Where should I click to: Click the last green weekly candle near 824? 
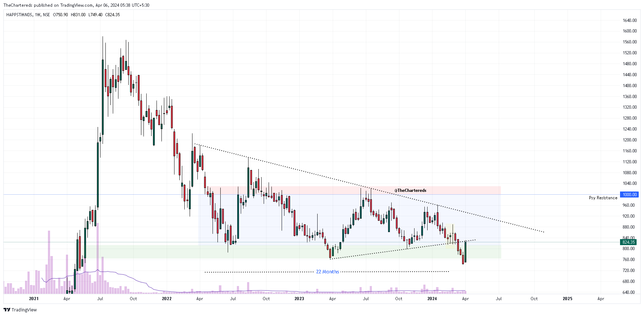tap(466, 252)
